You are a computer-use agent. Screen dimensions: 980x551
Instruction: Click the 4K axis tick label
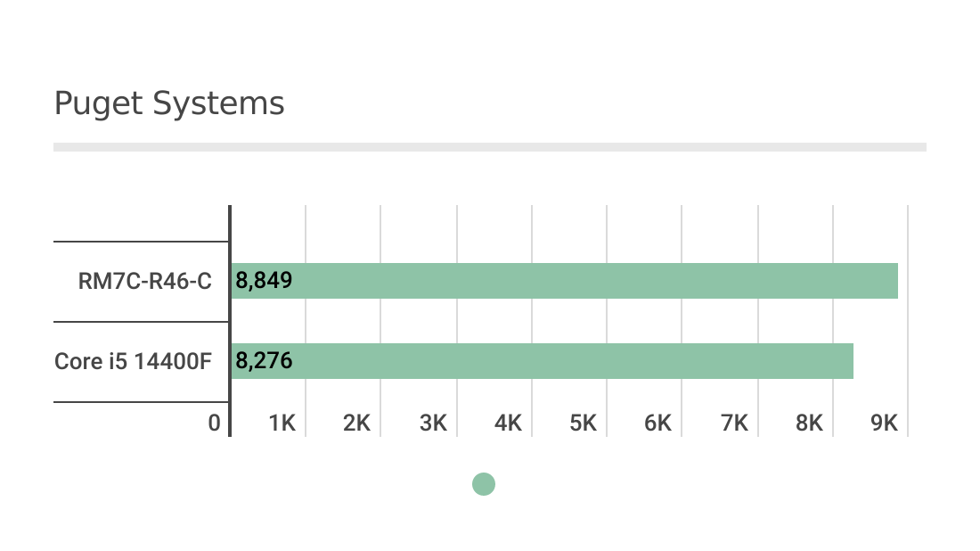[508, 424]
